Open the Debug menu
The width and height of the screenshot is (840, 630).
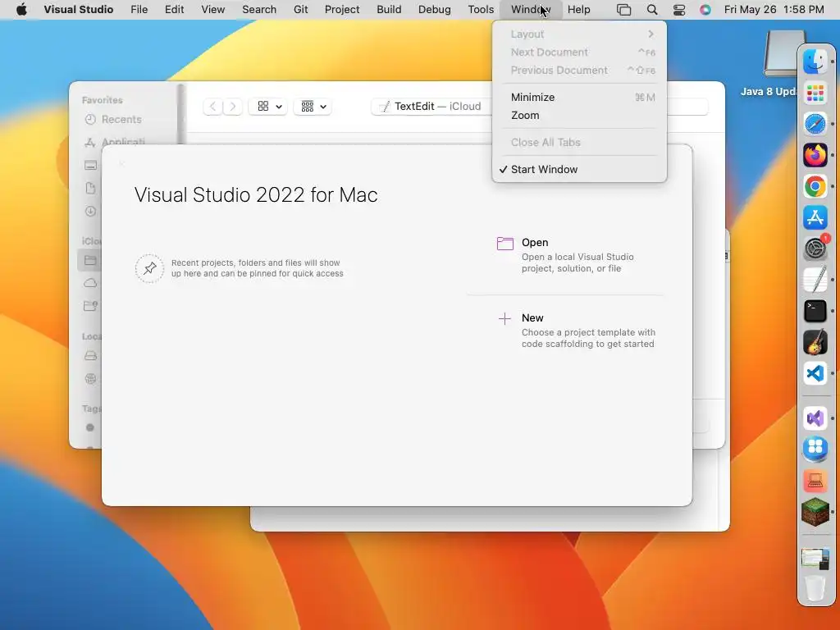pos(435,10)
